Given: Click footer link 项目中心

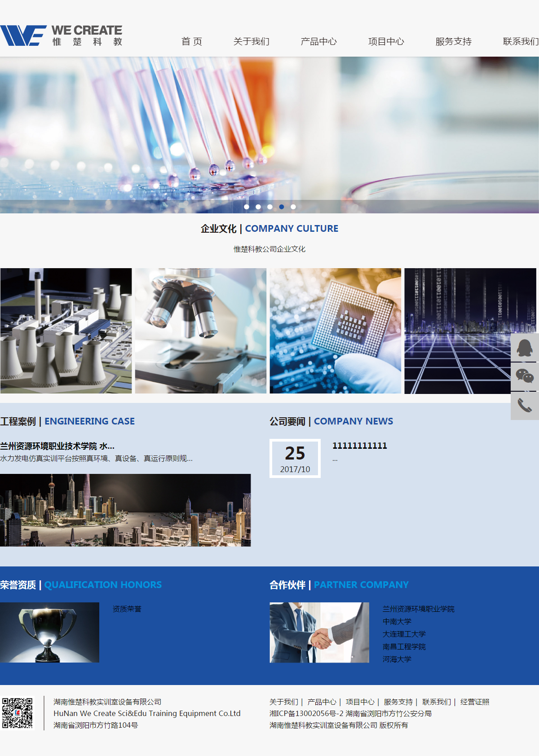Looking at the screenshot, I should [x=360, y=702].
